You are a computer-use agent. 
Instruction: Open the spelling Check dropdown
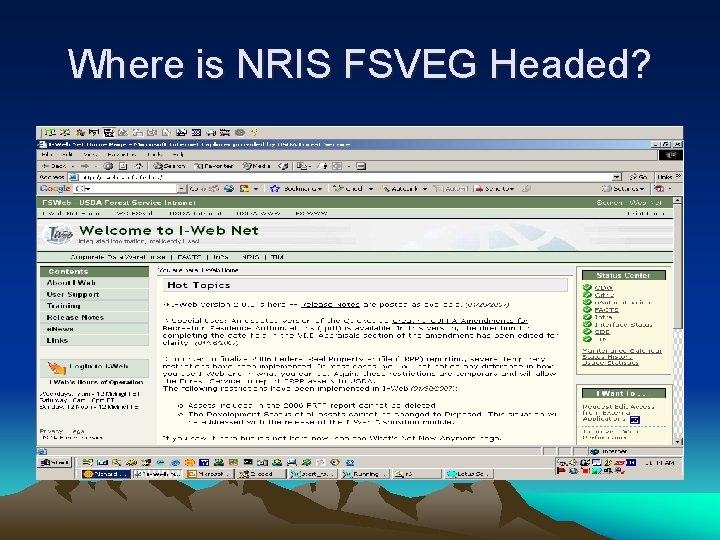pos(353,189)
